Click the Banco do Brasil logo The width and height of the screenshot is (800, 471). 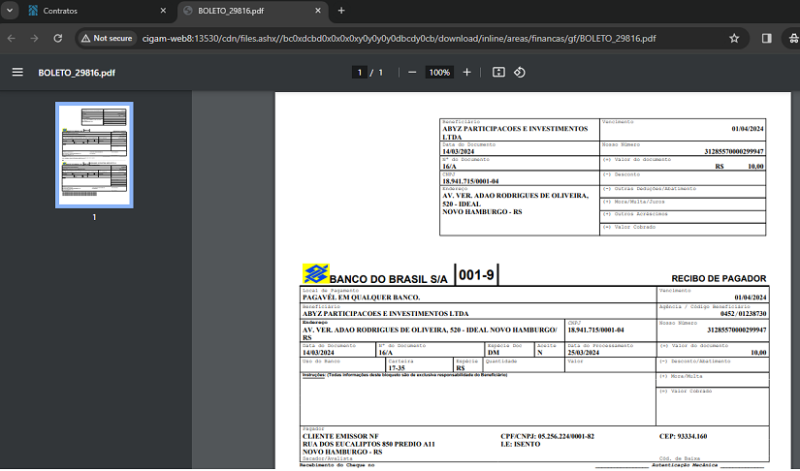point(315,274)
